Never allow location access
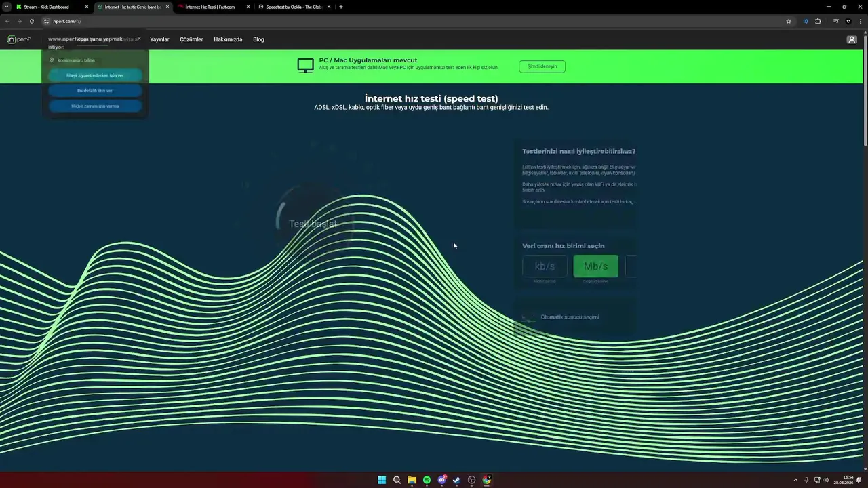The height and width of the screenshot is (488, 868). 95,106
